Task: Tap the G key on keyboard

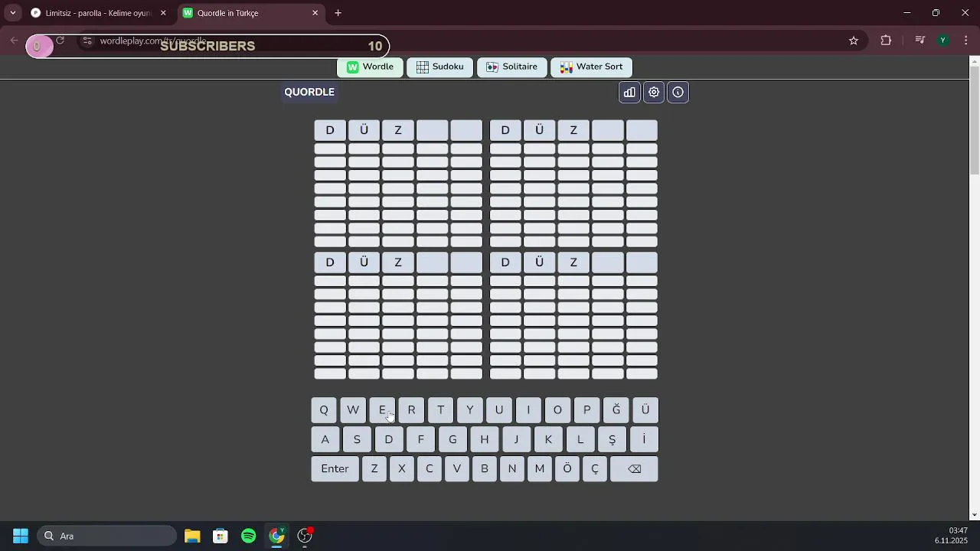Action: pos(452,439)
